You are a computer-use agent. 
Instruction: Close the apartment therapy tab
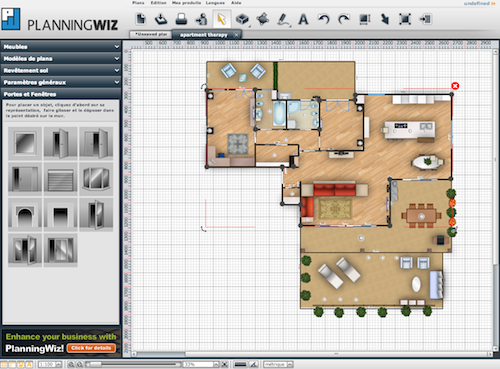pos(236,35)
